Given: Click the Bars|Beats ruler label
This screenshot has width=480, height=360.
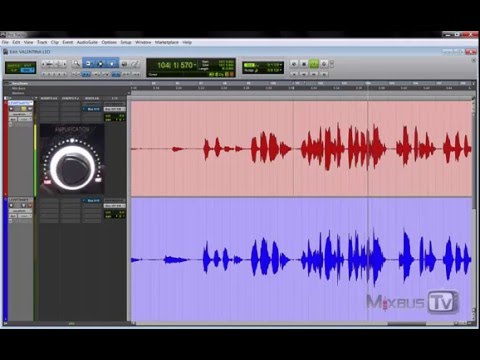Looking at the screenshot, I should (x=20, y=83).
